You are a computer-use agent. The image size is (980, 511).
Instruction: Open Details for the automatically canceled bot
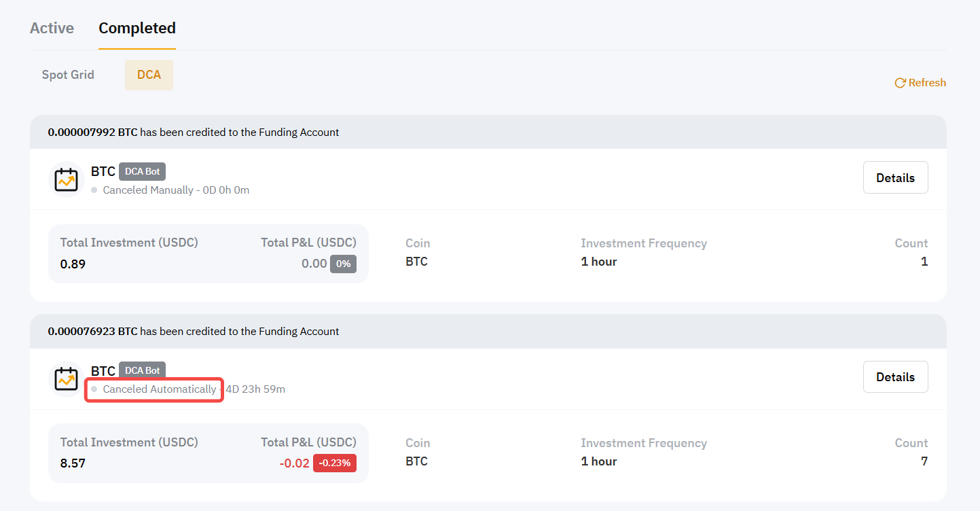[895, 376]
